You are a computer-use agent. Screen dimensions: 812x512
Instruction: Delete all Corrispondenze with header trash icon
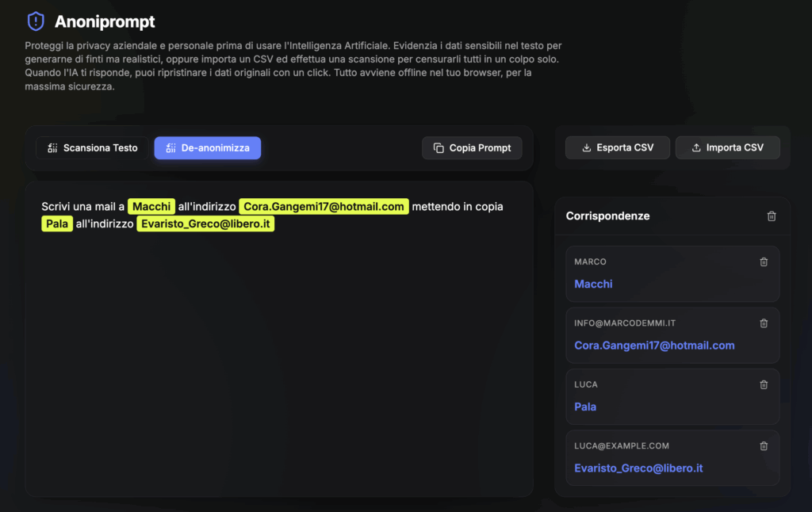click(772, 216)
